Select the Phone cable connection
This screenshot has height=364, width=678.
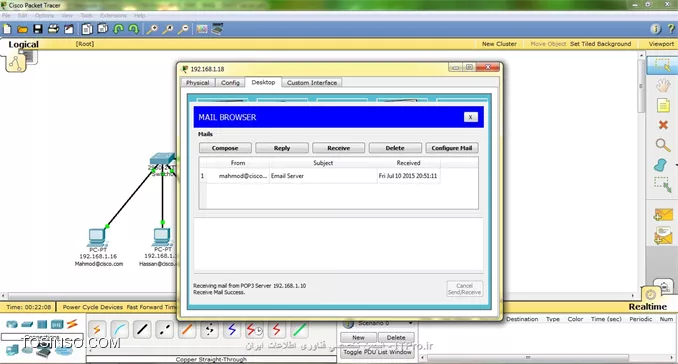209,330
